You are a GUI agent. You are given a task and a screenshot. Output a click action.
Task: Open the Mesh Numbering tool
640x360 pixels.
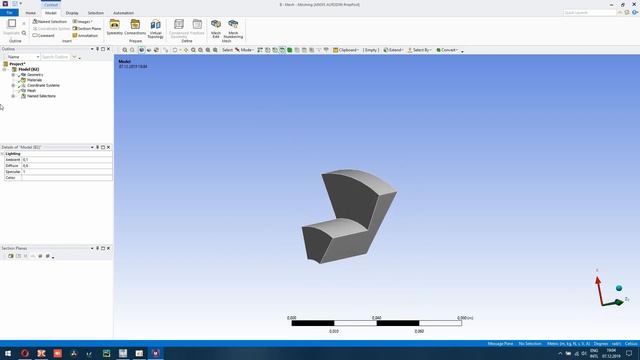coord(233,29)
